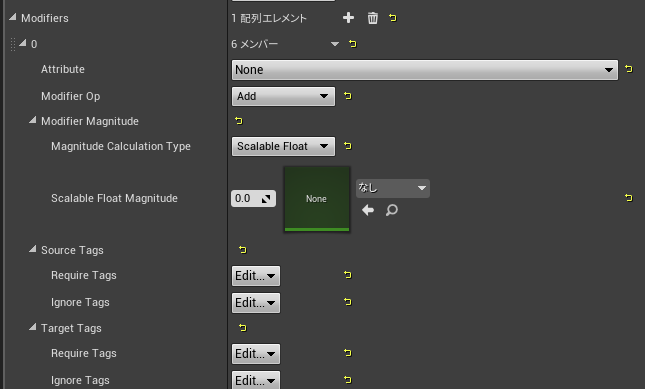Screen dimensions: 645x389
Task: Reset Modifier Op to default
Action: pos(348,96)
